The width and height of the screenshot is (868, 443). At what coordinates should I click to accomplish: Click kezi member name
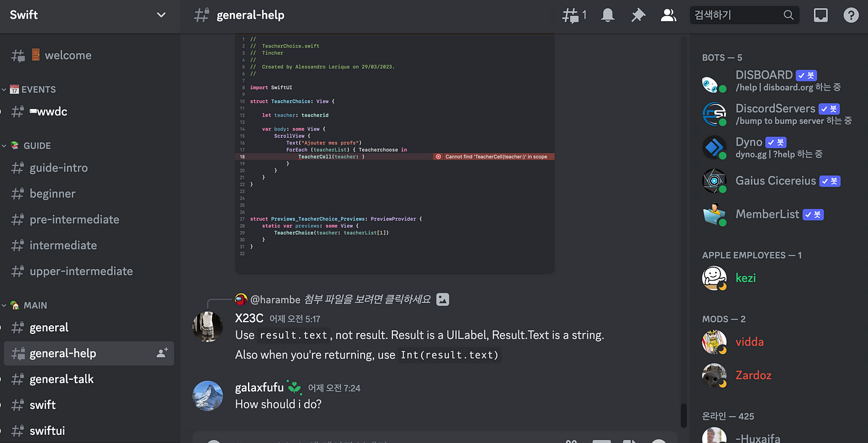[745, 278]
